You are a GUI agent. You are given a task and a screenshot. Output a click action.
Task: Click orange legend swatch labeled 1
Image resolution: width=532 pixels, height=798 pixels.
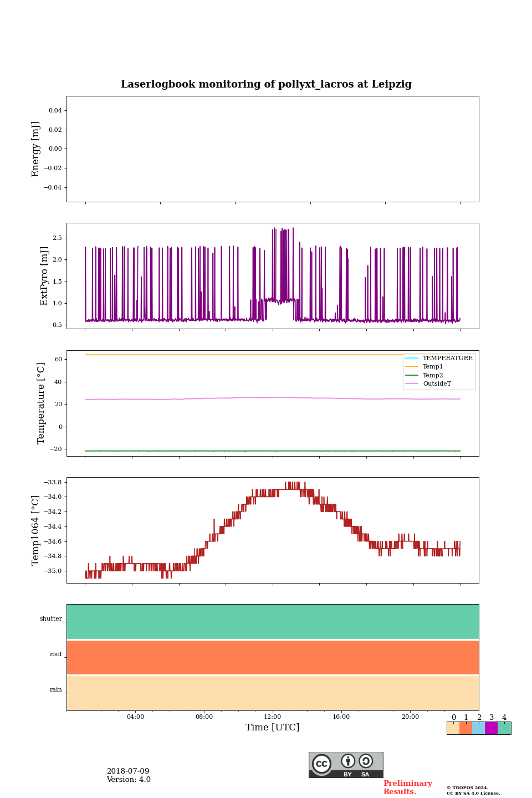466,728
